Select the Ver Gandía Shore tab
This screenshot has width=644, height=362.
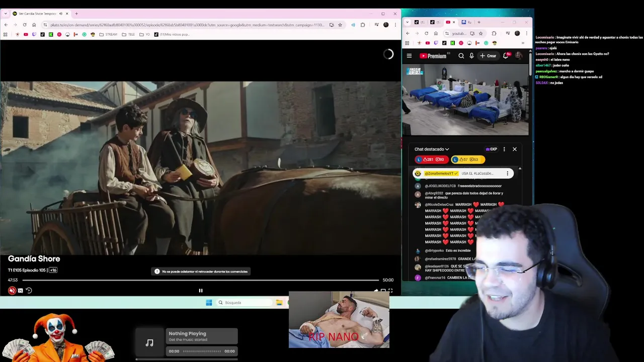click(40, 14)
